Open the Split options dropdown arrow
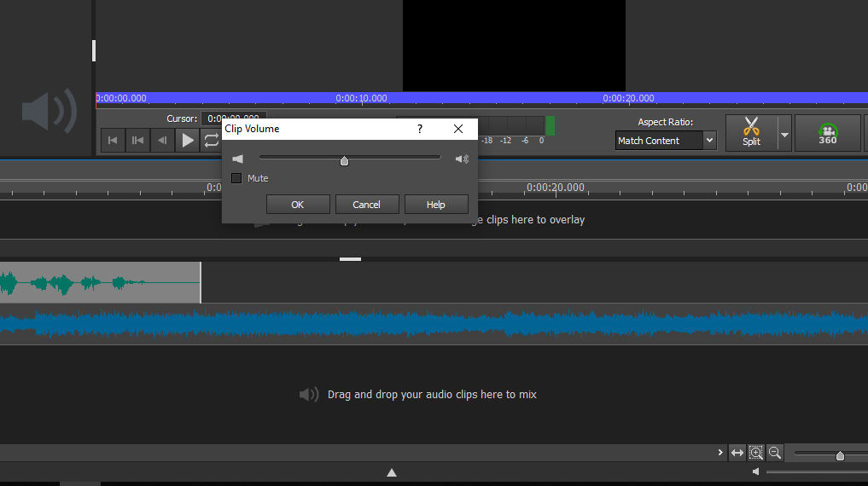 pos(784,135)
